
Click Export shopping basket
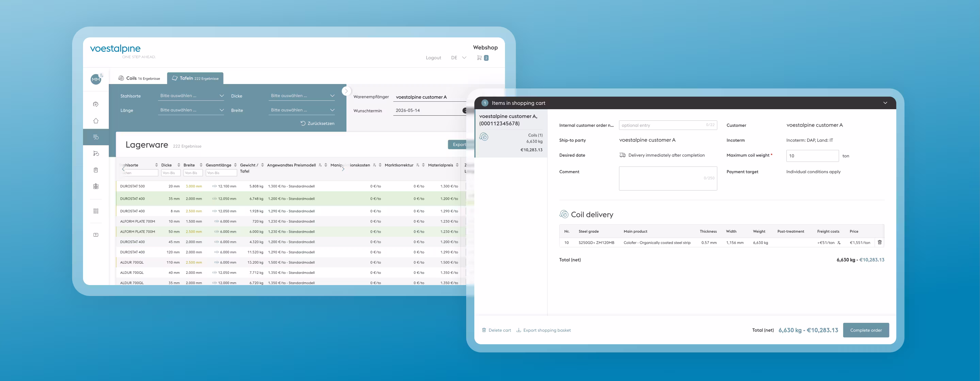coord(543,330)
